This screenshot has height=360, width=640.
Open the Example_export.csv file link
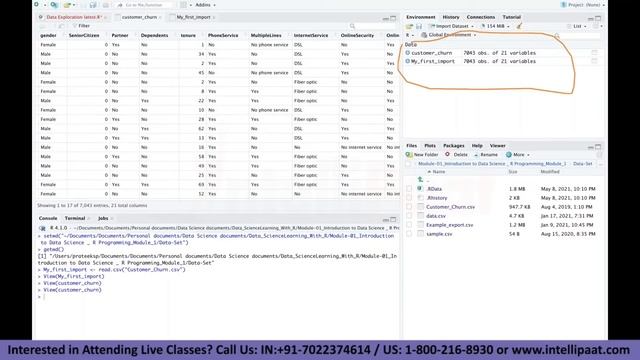[449, 225]
